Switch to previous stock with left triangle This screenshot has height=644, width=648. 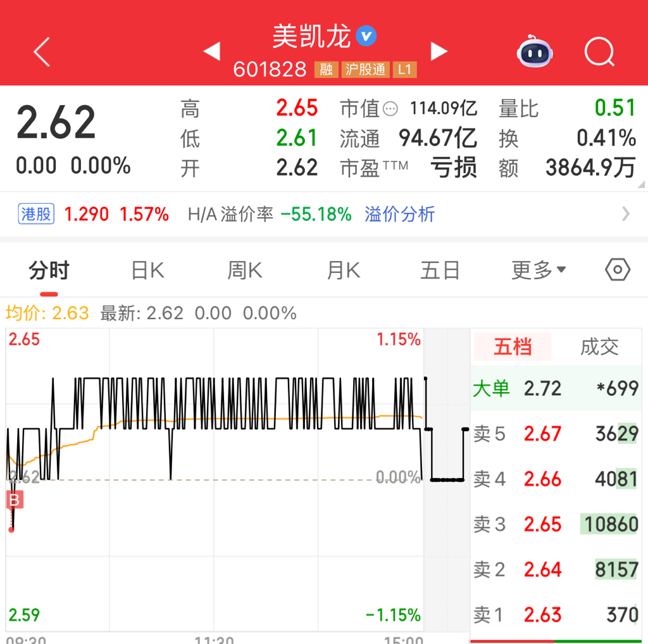212,51
